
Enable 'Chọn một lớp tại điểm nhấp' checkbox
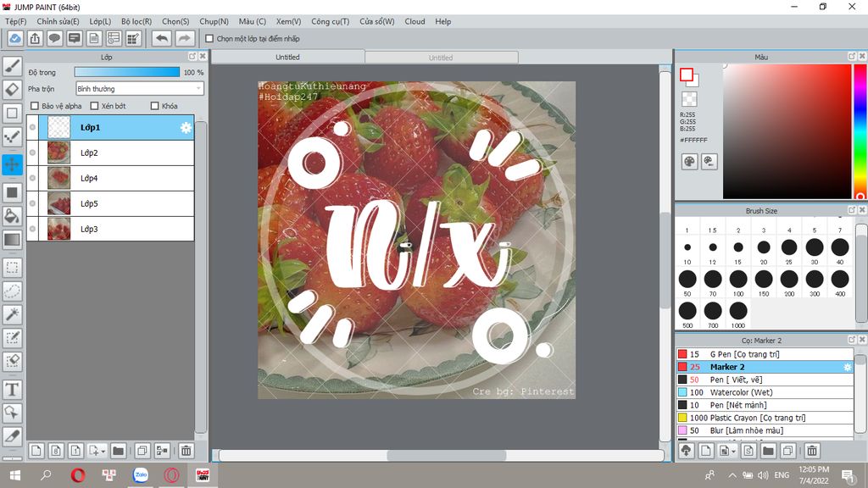(209, 39)
